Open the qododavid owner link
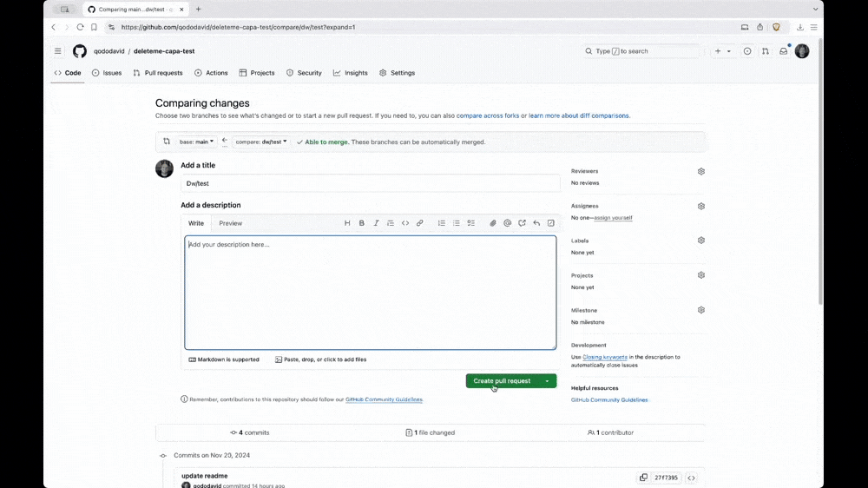Viewport: 868px width, 488px height. [x=109, y=51]
